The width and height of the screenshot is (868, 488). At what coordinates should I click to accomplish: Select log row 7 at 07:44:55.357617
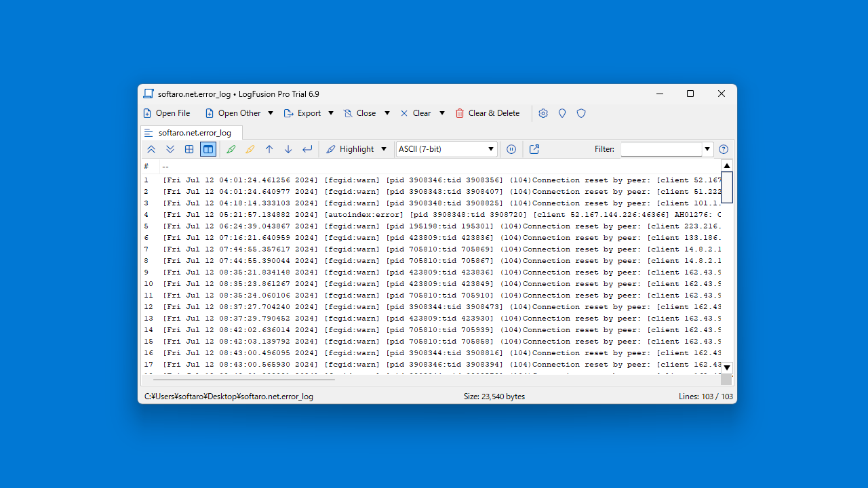pyautogui.click(x=431, y=249)
